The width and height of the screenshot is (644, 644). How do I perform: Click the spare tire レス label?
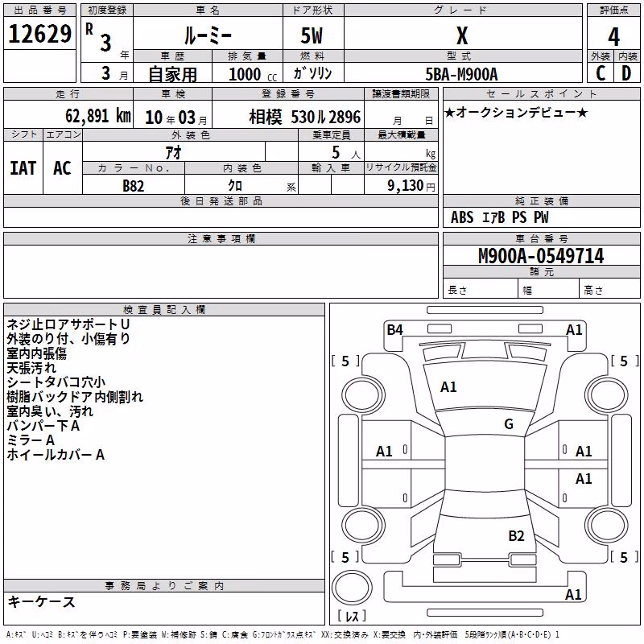(352, 616)
